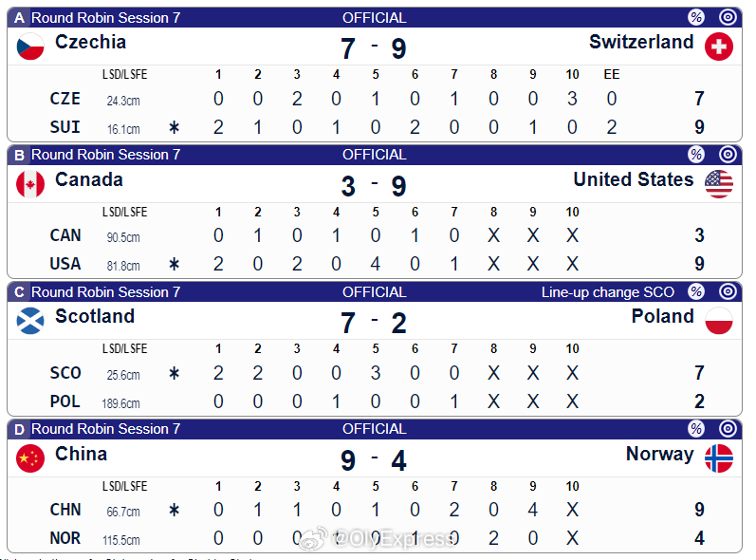Open target icon for China–Norway game

(728, 428)
